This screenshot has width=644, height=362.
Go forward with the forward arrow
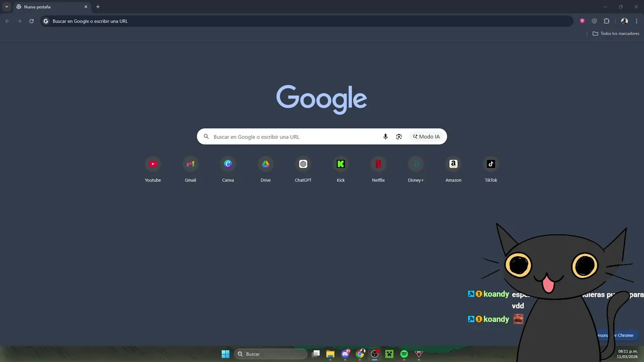pyautogui.click(x=19, y=21)
